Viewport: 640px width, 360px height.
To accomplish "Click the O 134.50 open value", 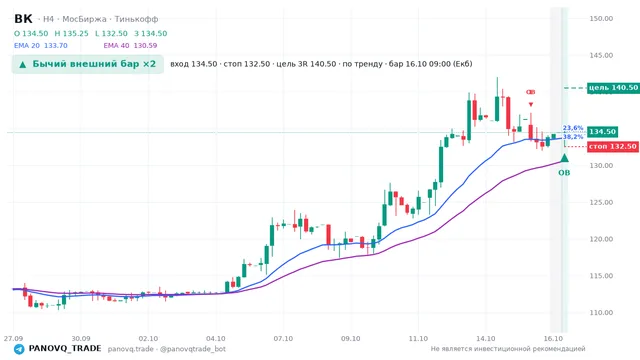I will pos(31,33).
